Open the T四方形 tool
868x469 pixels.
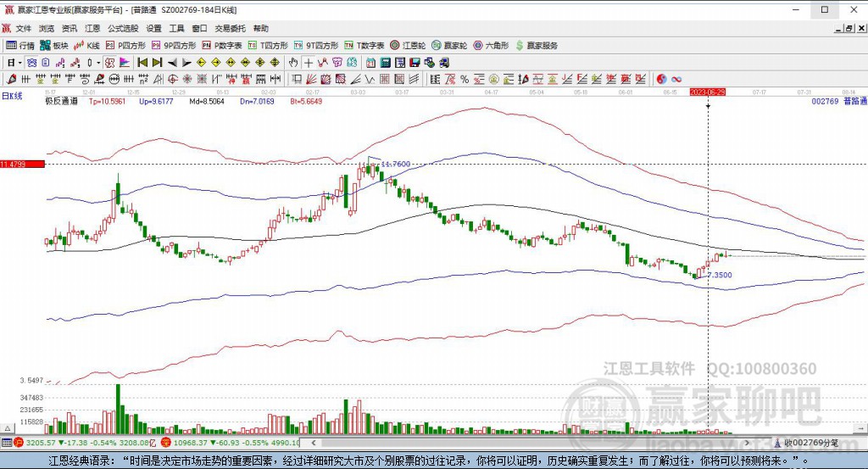coord(268,46)
